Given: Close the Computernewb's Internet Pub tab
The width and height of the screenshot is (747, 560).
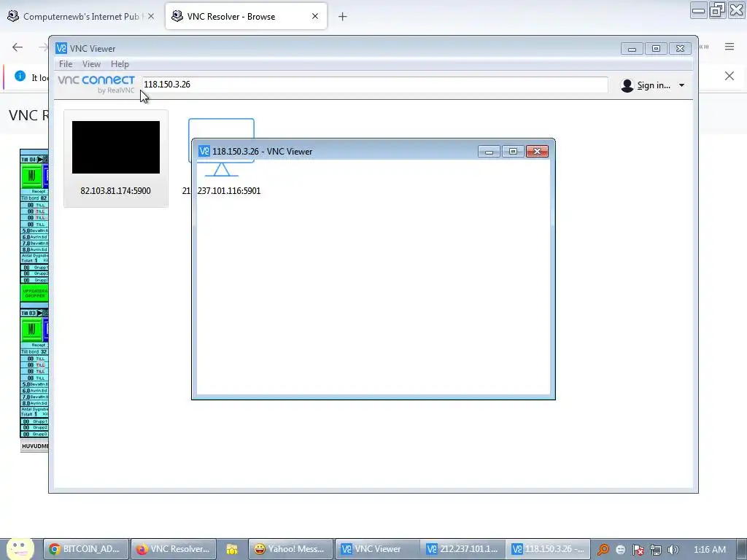Looking at the screenshot, I should tap(151, 16).
